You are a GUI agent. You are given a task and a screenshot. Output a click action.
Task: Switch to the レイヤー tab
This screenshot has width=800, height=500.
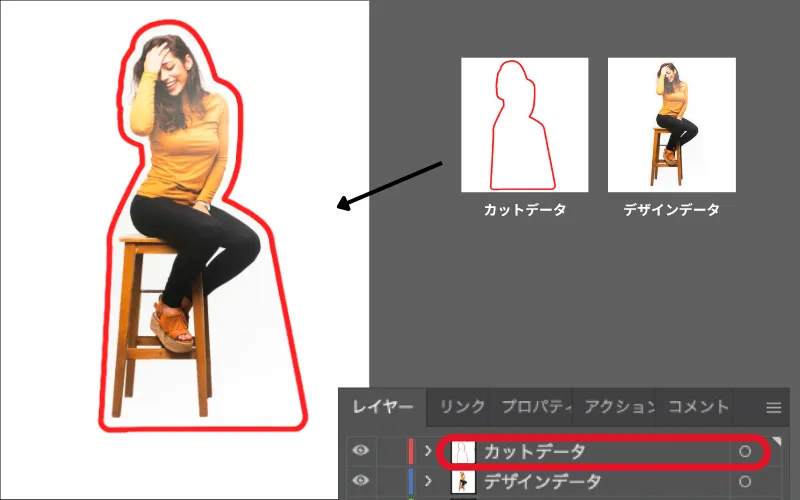381,407
